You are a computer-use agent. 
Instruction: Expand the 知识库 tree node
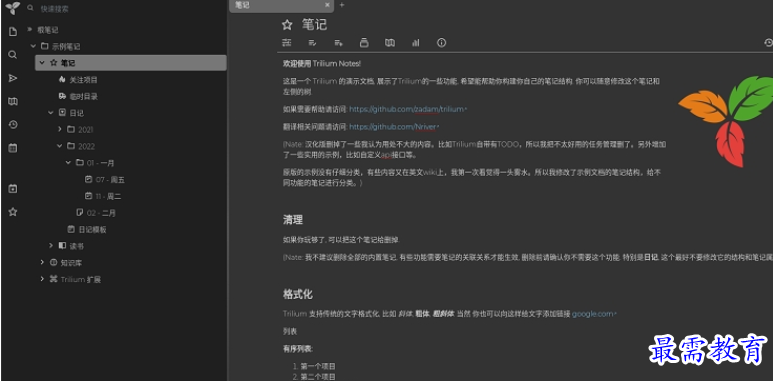[42, 262]
